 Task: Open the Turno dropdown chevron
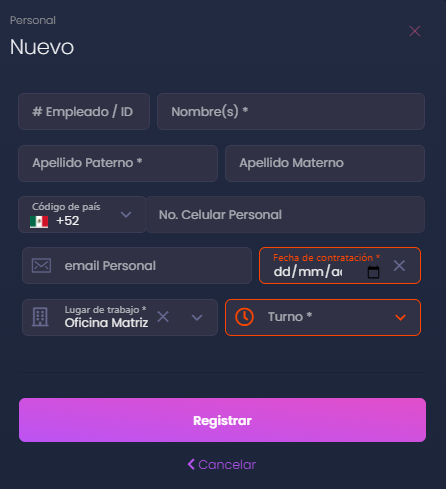click(x=400, y=317)
